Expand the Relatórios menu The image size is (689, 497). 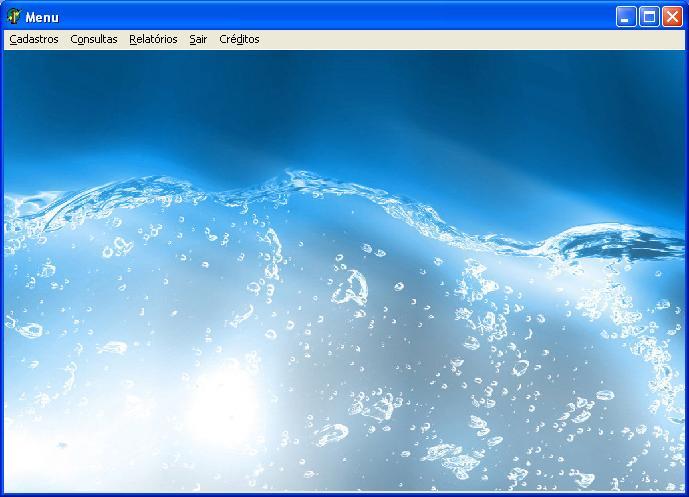pos(153,39)
